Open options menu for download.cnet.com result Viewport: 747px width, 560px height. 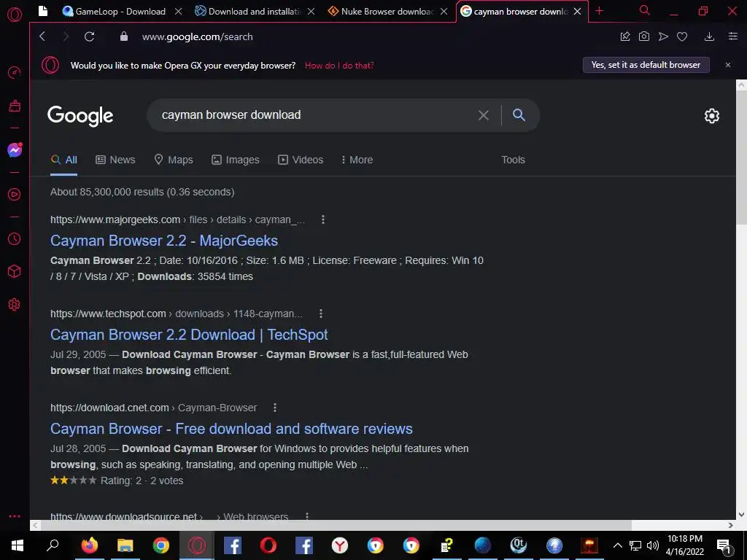coord(275,408)
